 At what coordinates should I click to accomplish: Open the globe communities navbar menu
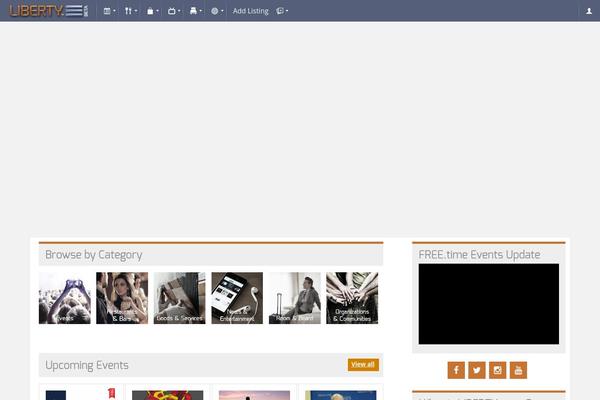216,11
